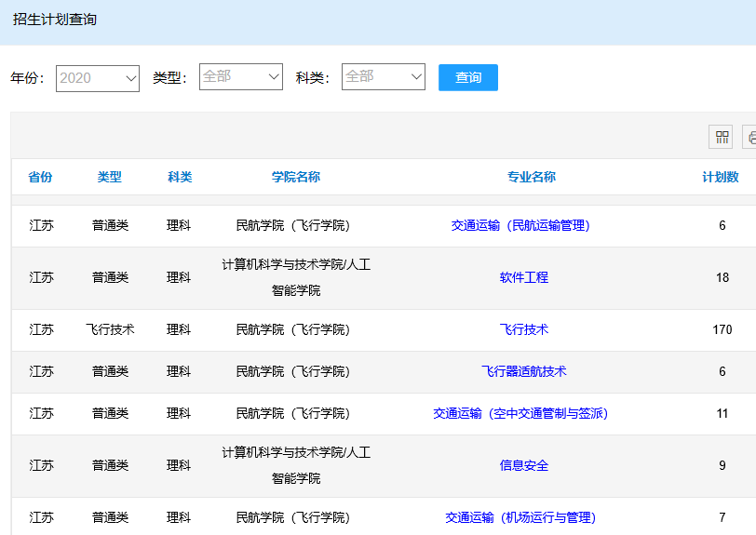Viewport: 756px width, 535px height.
Task: Click the 类型 column header
Action: [x=110, y=177]
